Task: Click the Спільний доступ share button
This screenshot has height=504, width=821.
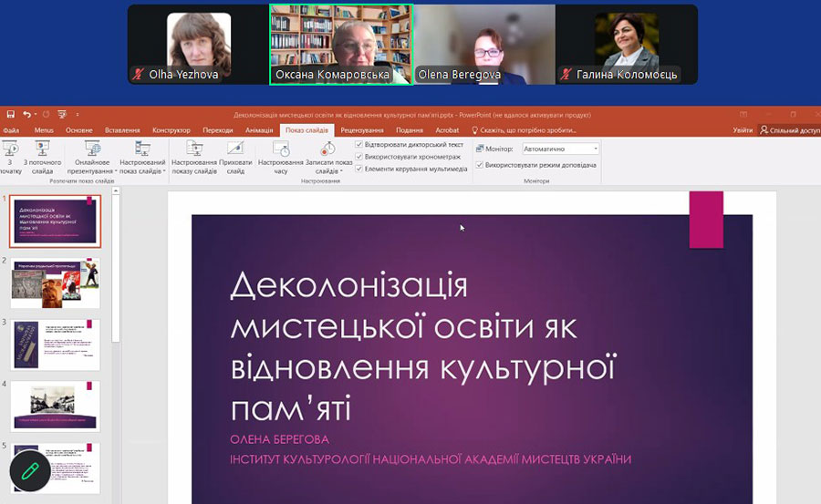Action: point(790,130)
